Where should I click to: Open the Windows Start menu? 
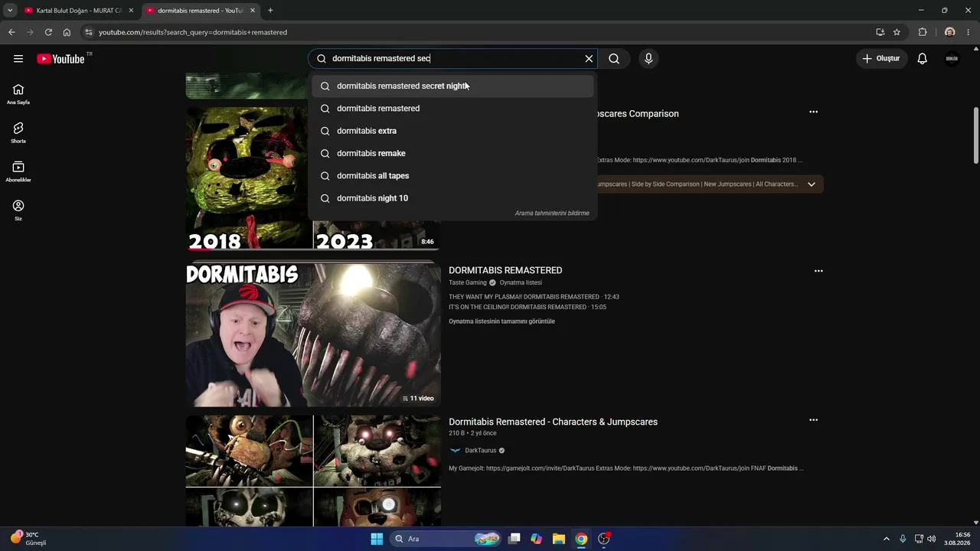377,539
